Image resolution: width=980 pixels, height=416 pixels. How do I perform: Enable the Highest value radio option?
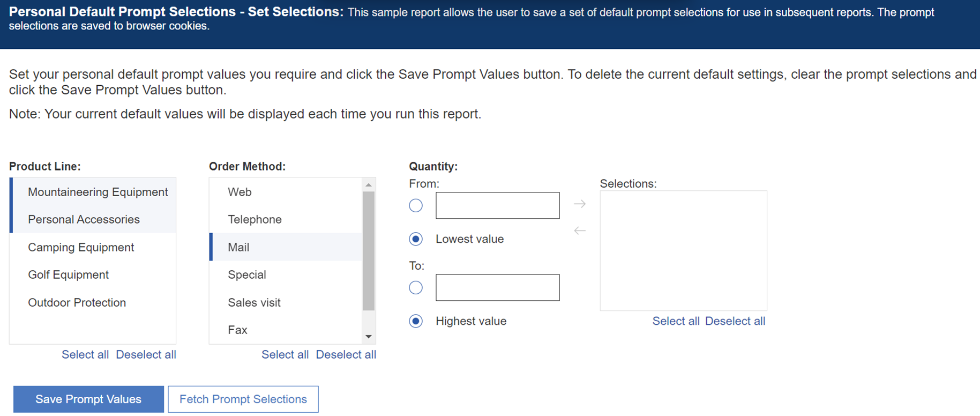tap(416, 321)
